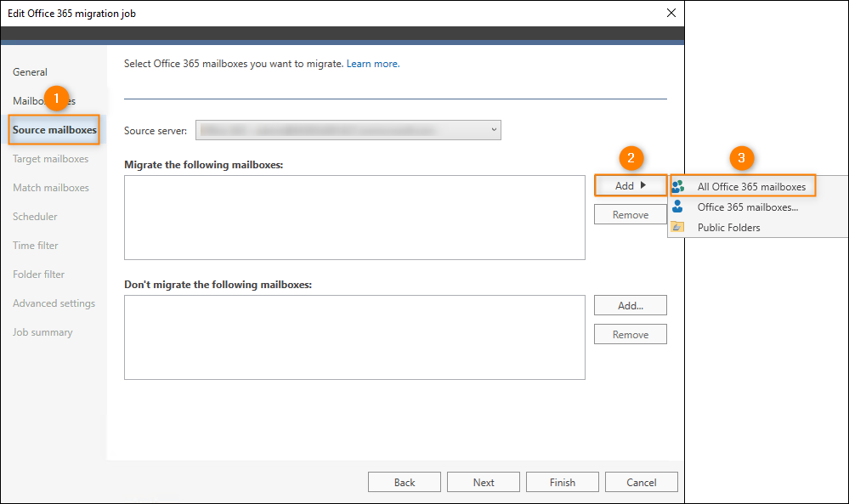
Task: Click the Back button
Action: [x=405, y=483]
